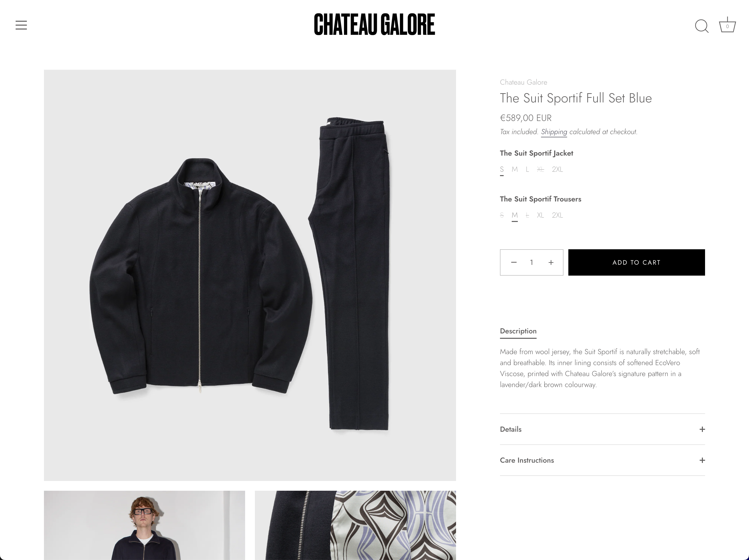Follow the Shipping policy link
The height and width of the screenshot is (560, 749).
(x=554, y=132)
